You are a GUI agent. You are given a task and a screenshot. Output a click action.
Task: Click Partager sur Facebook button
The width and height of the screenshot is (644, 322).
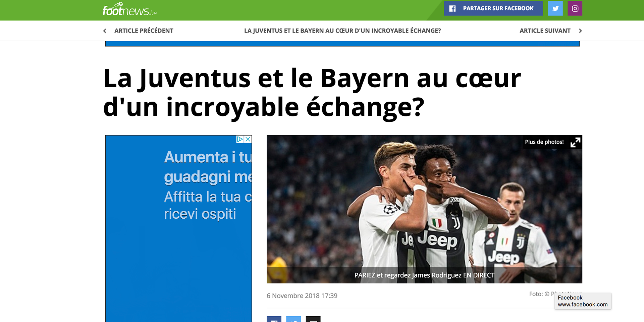pyautogui.click(x=493, y=8)
